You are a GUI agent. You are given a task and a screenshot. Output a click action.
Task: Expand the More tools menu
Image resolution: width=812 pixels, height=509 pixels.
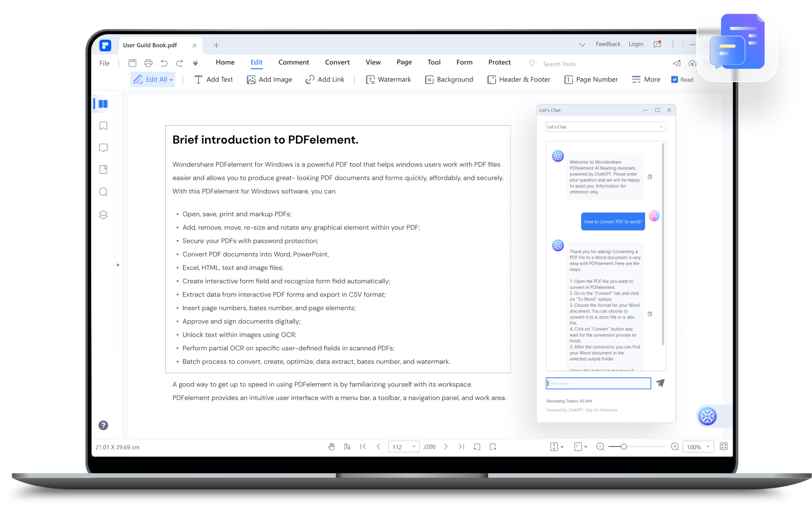pyautogui.click(x=646, y=79)
